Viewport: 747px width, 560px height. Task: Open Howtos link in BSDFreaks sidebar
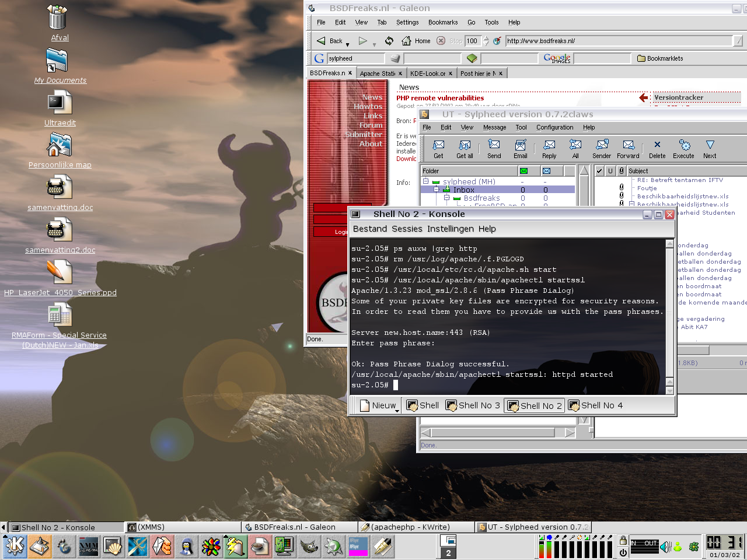[x=368, y=106]
